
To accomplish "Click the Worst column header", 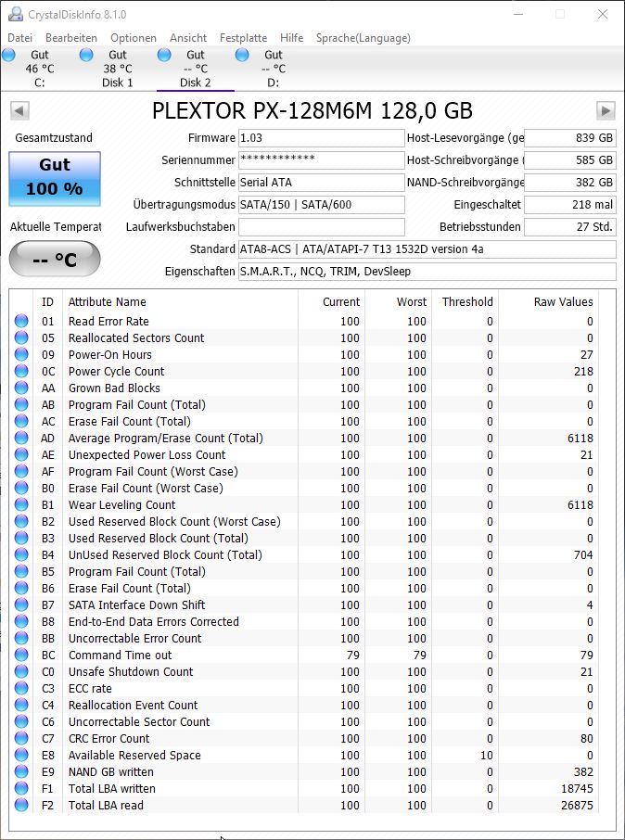I will click(398, 301).
